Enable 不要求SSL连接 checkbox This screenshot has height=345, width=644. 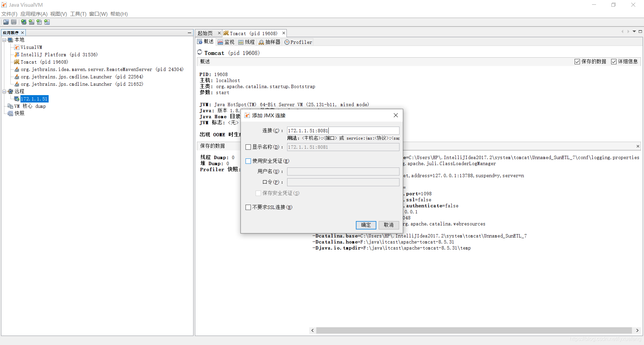pos(248,207)
